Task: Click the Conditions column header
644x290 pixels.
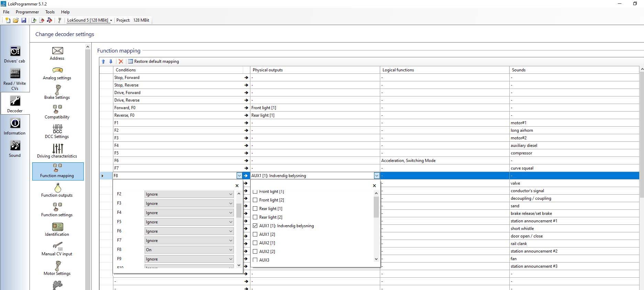Action: pyautogui.click(x=178, y=70)
